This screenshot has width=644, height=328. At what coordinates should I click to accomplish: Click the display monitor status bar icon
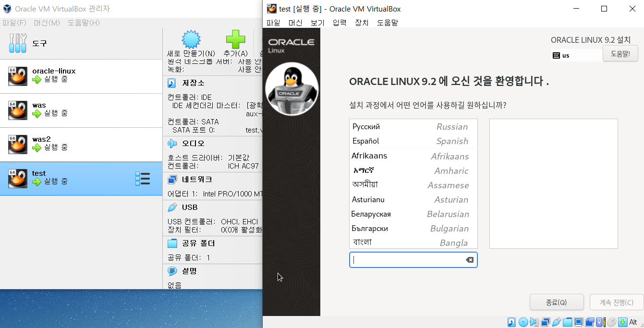tap(579, 322)
